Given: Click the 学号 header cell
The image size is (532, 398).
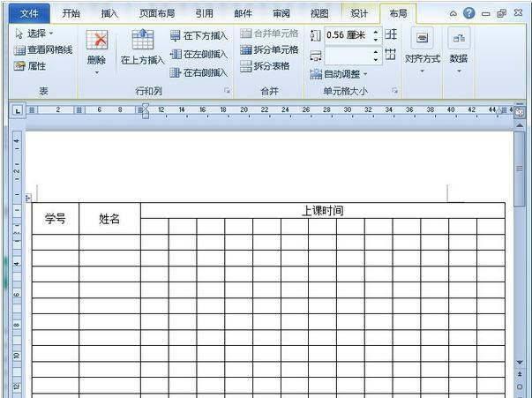Looking at the screenshot, I should [56, 219].
